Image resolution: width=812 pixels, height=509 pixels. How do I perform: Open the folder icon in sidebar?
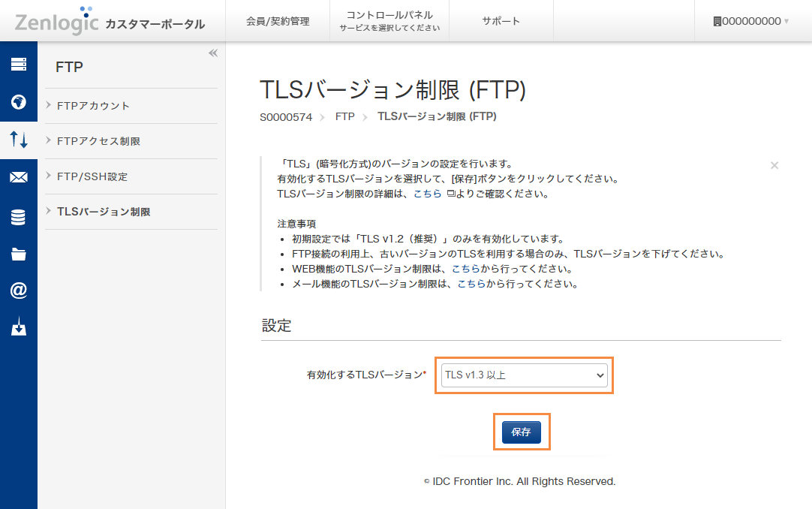pos(18,253)
